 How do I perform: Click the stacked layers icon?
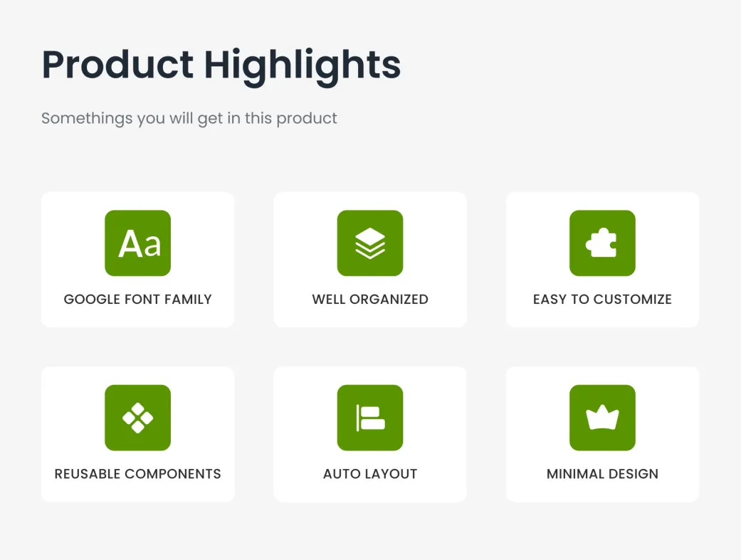(370, 243)
